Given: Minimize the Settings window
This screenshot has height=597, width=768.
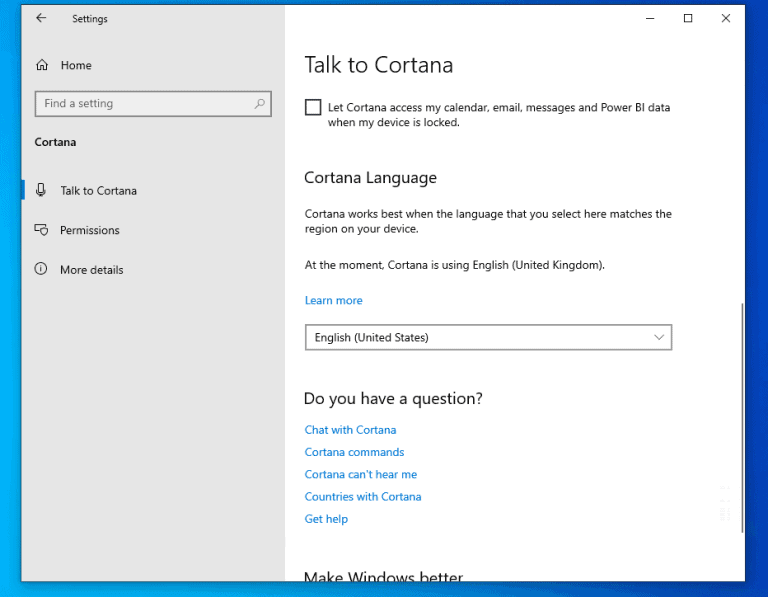Looking at the screenshot, I should [650, 19].
